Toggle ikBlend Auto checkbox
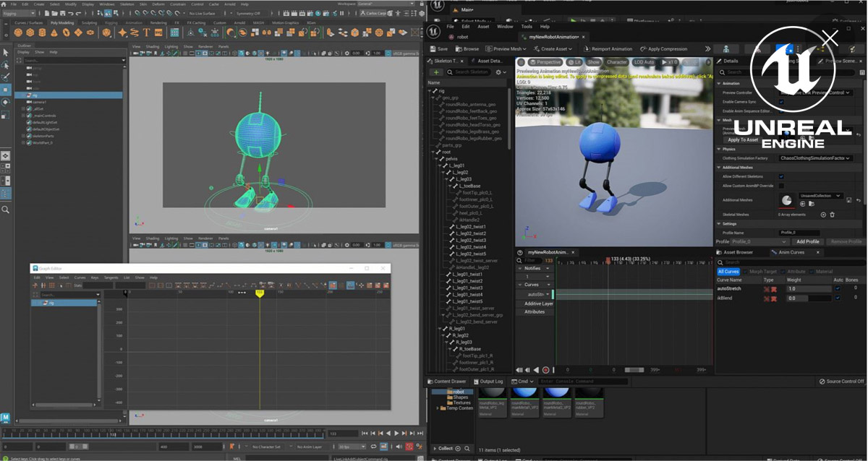 tap(838, 298)
